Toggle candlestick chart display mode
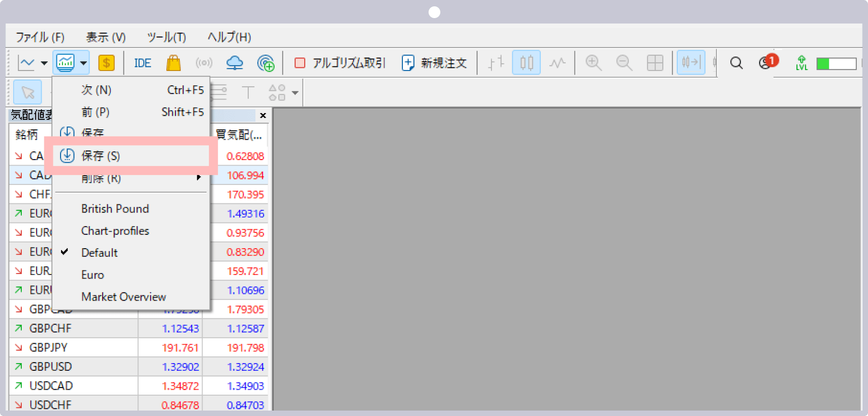 (526, 62)
